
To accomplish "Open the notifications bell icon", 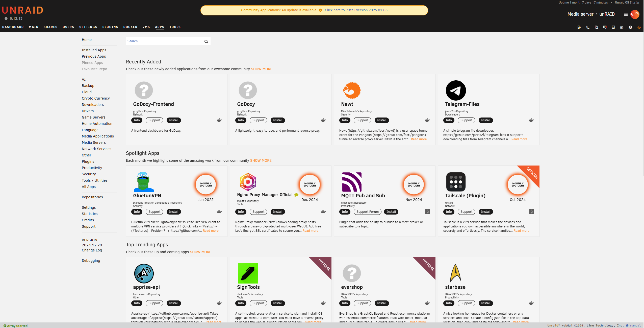I will (x=639, y=27).
